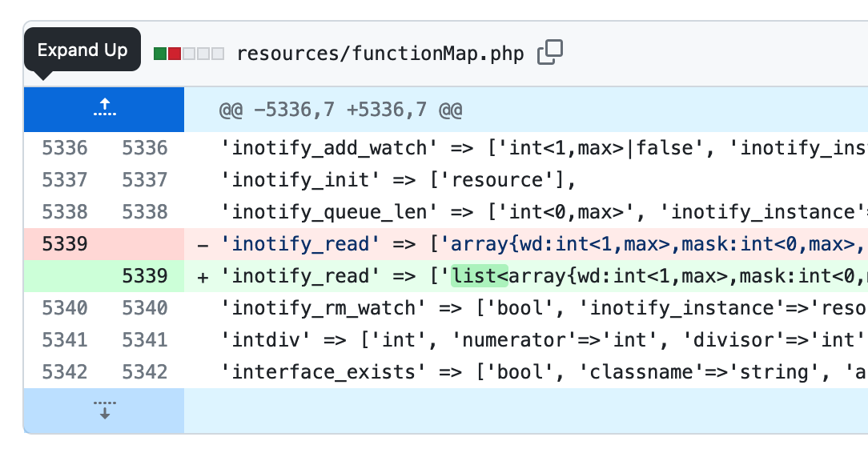Expand diff downward with Expand Down arrow
This screenshot has height=453, width=868.
pyautogui.click(x=104, y=411)
